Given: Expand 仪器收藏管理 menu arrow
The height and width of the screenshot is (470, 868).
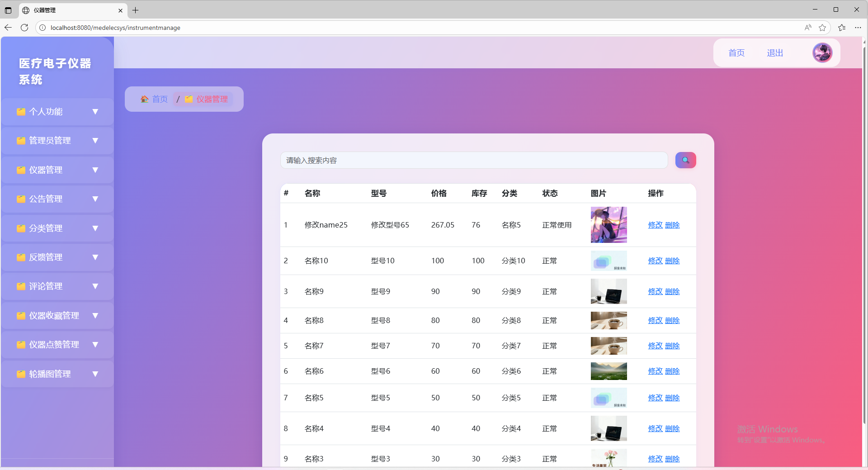Looking at the screenshot, I should click(95, 316).
